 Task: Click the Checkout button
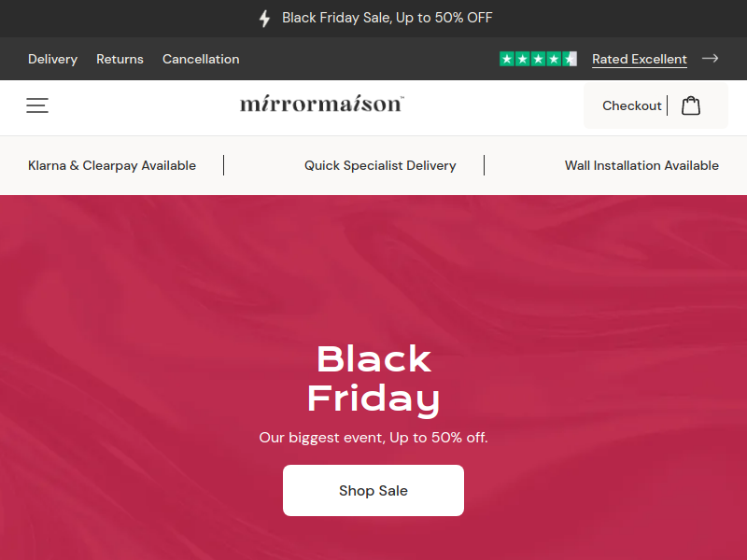coord(632,105)
